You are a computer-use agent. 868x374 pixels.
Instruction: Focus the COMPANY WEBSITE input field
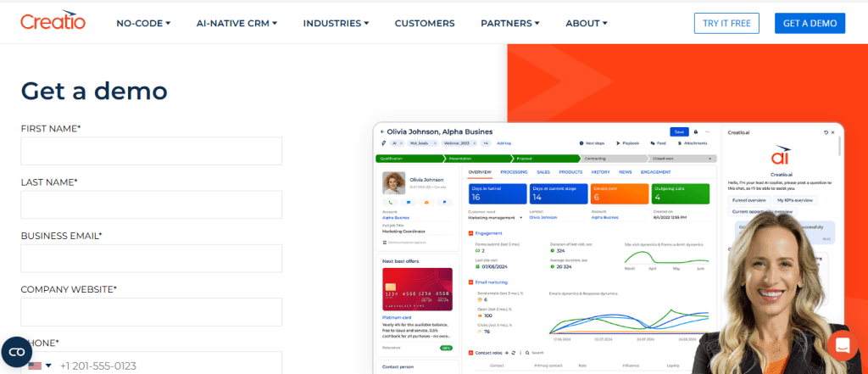(x=151, y=312)
